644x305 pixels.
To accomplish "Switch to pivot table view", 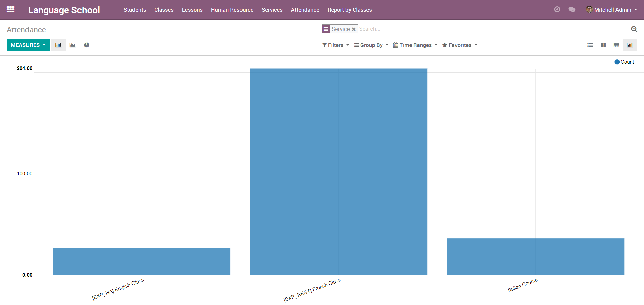I will click(616, 45).
